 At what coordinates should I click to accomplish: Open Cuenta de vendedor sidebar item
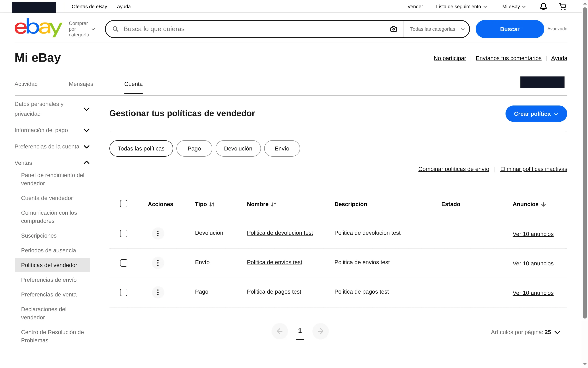[47, 198]
